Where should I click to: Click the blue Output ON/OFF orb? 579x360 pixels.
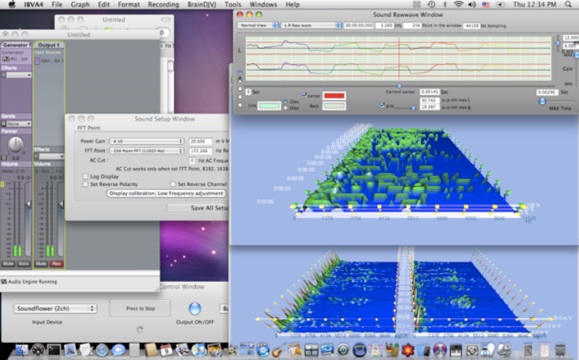coord(195,309)
